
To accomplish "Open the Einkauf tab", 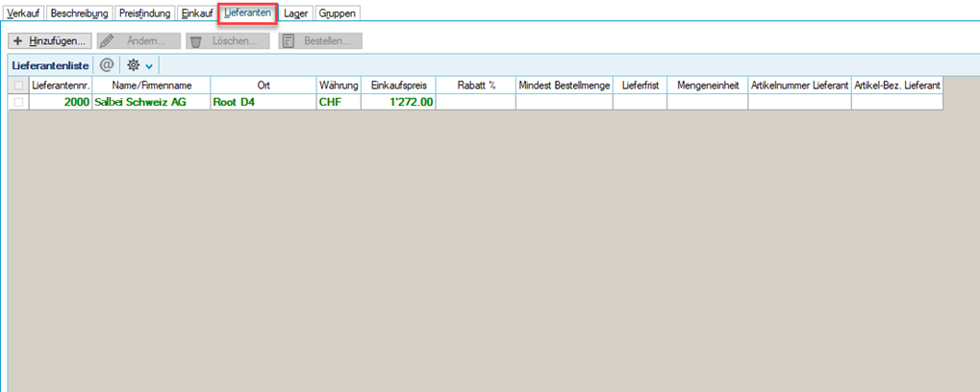I will pyautogui.click(x=197, y=12).
